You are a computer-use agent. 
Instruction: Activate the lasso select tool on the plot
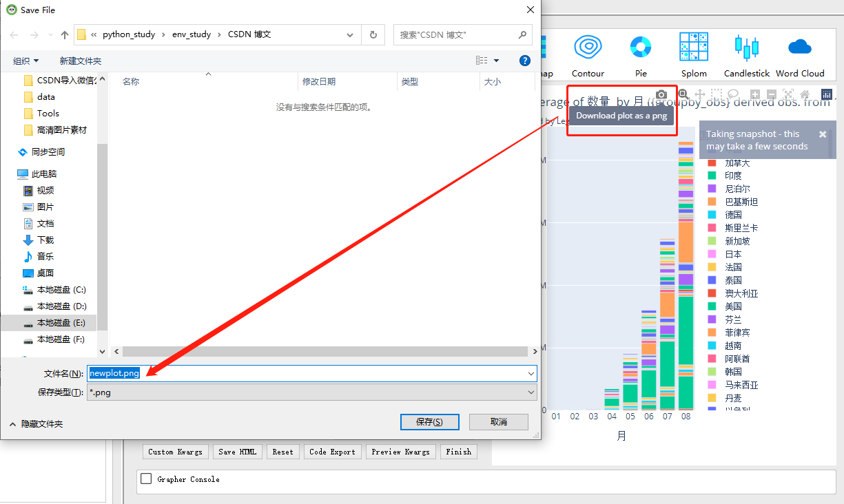tap(733, 94)
